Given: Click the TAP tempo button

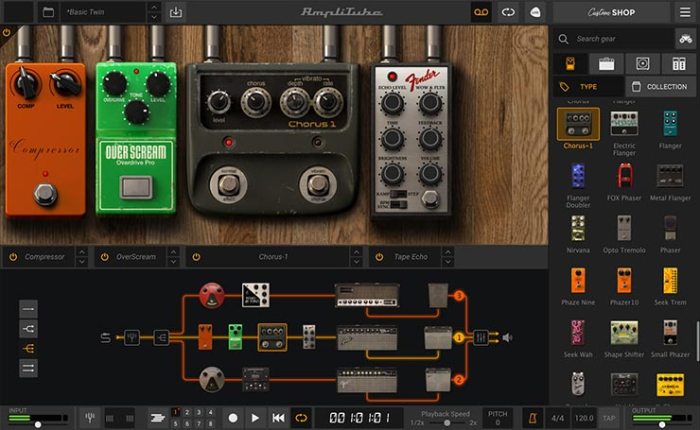Looking at the screenshot, I should click(x=609, y=418).
